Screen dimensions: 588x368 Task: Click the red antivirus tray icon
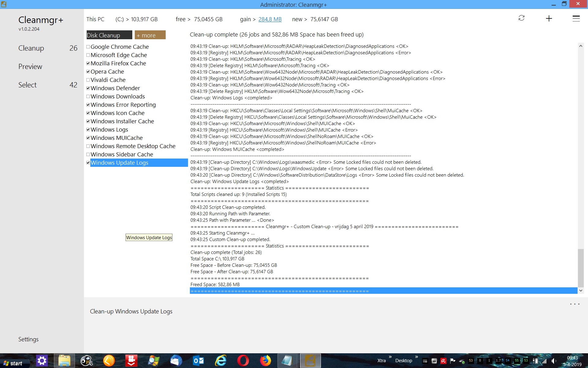[x=443, y=361]
